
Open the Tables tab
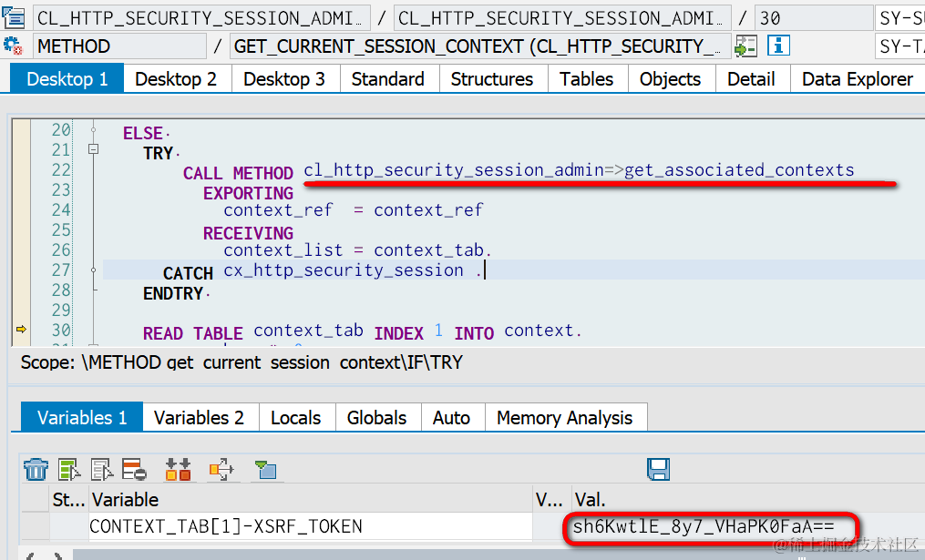click(586, 78)
